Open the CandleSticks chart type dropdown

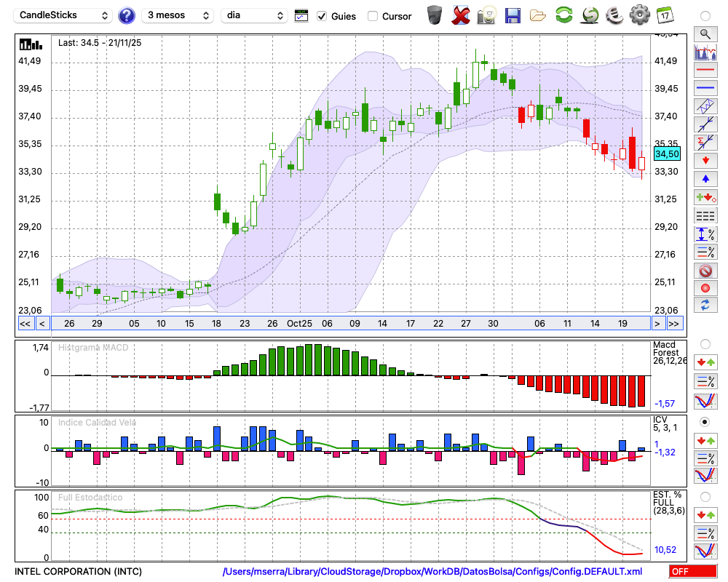[x=63, y=15]
